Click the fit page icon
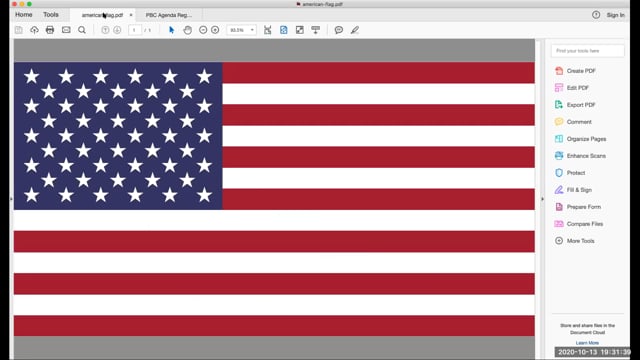The width and height of the screenshot is (640, 360). [x=284, y=30]
